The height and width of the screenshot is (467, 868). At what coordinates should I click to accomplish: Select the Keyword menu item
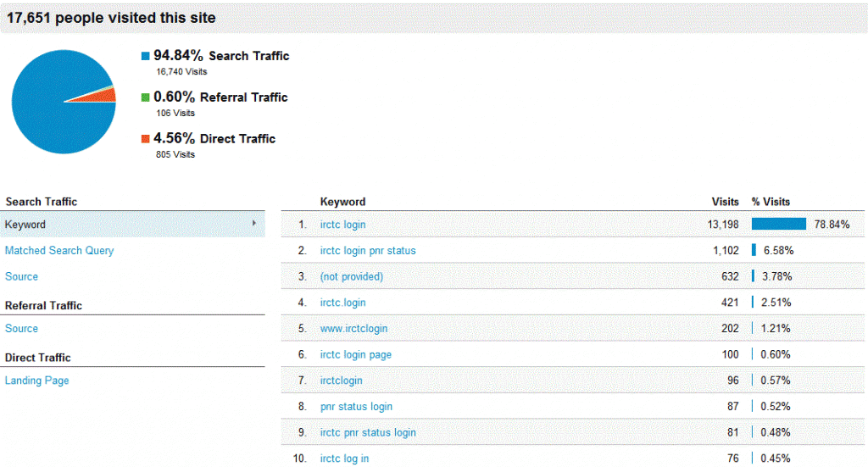[132, 225]
